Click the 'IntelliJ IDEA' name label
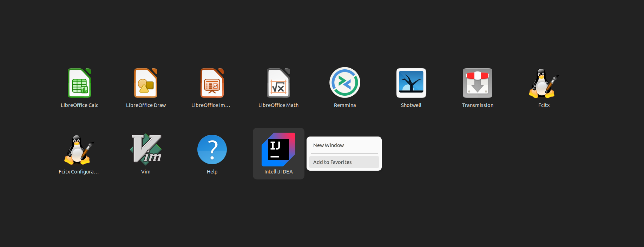 click(x=278, y=172)
